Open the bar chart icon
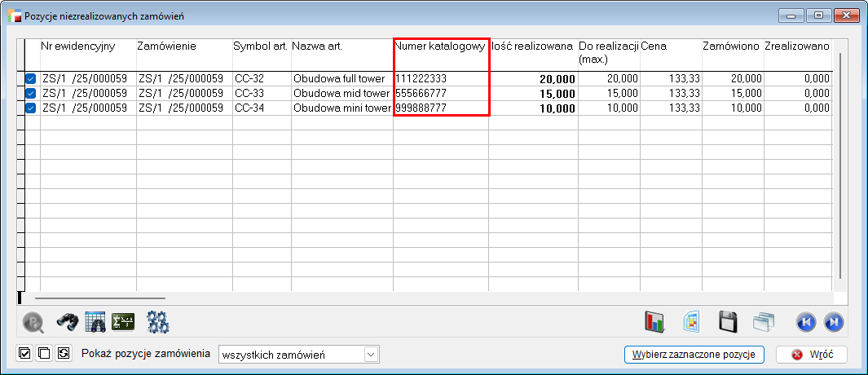 coord(654,322)
